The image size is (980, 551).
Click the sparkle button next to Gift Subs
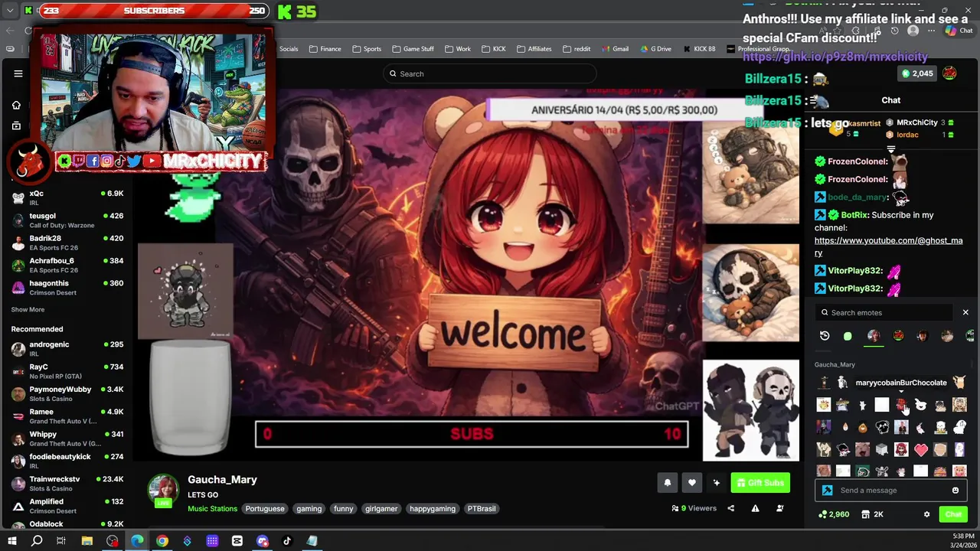pyautogui.click(x=716, y=483)
